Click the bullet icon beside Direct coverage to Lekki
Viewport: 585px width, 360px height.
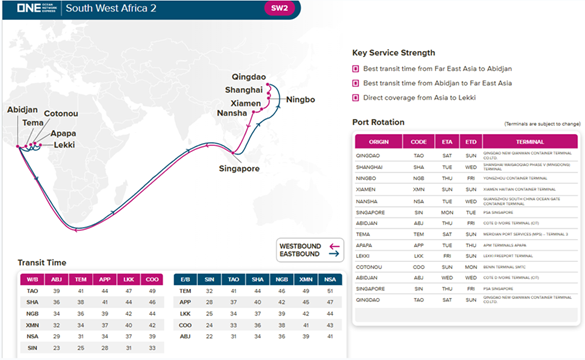click(x=356, y=98)
